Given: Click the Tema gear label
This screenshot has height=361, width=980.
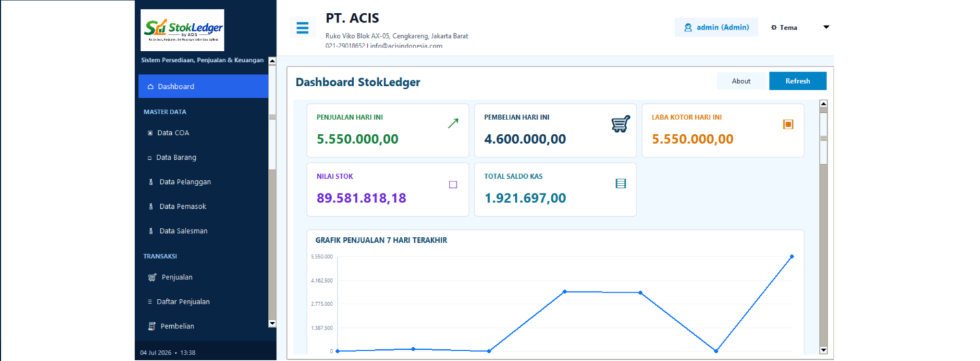Looking at the screenshot, I should (784, 27).
